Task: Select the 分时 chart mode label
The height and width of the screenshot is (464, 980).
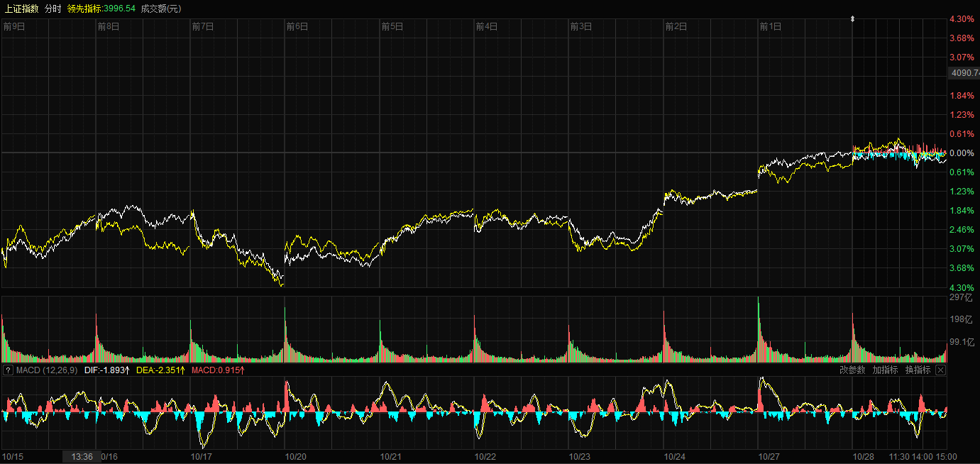Action: [x=53, y=9]
